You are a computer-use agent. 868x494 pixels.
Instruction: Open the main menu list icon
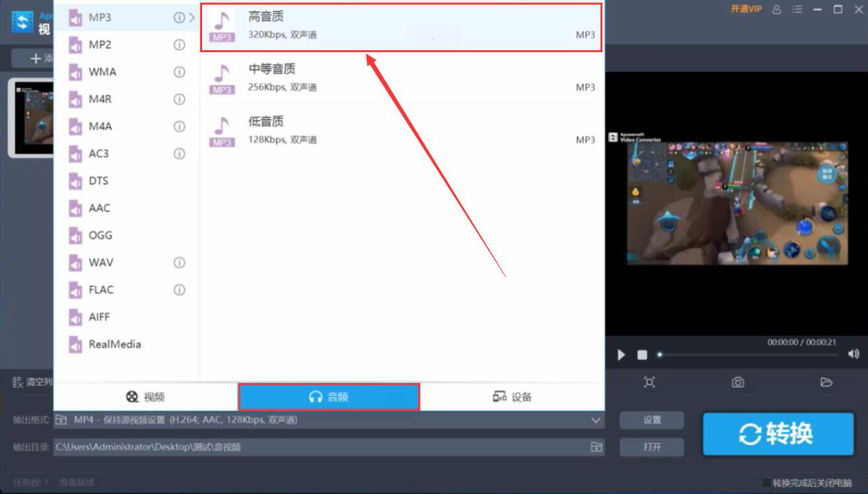(797, 9)
